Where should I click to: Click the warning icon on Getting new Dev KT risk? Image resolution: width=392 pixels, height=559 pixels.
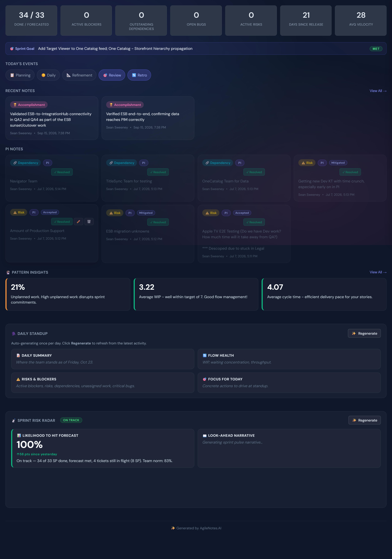tap(303, 163)
